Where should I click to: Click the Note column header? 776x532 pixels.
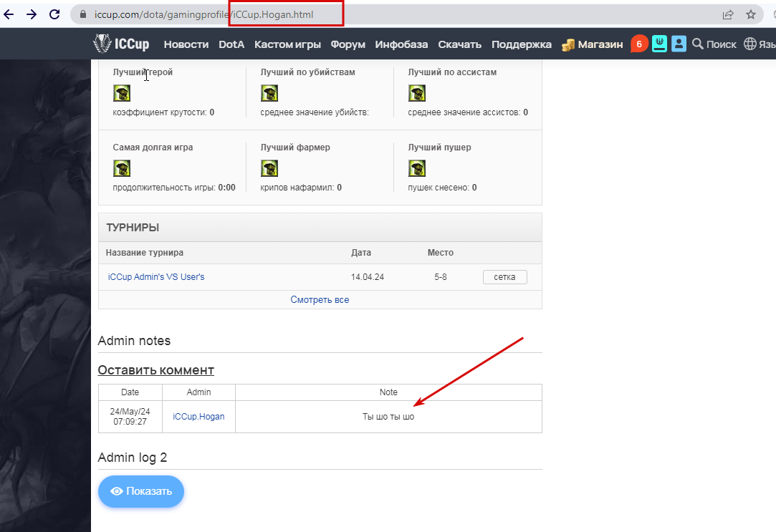[388, 392]
